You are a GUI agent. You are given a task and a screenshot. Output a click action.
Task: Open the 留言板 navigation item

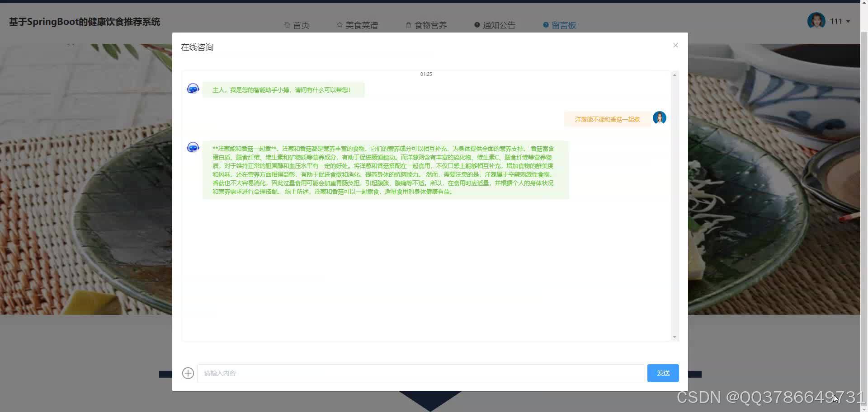pyautogui.click(x=560, y=25)
